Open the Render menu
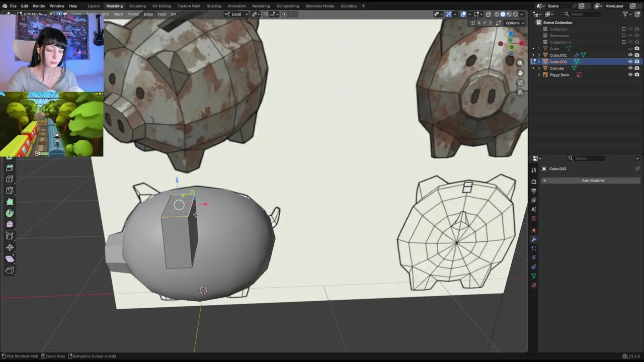Image resolution: width=644 pixels, height=362 pixels. point(39,6)
